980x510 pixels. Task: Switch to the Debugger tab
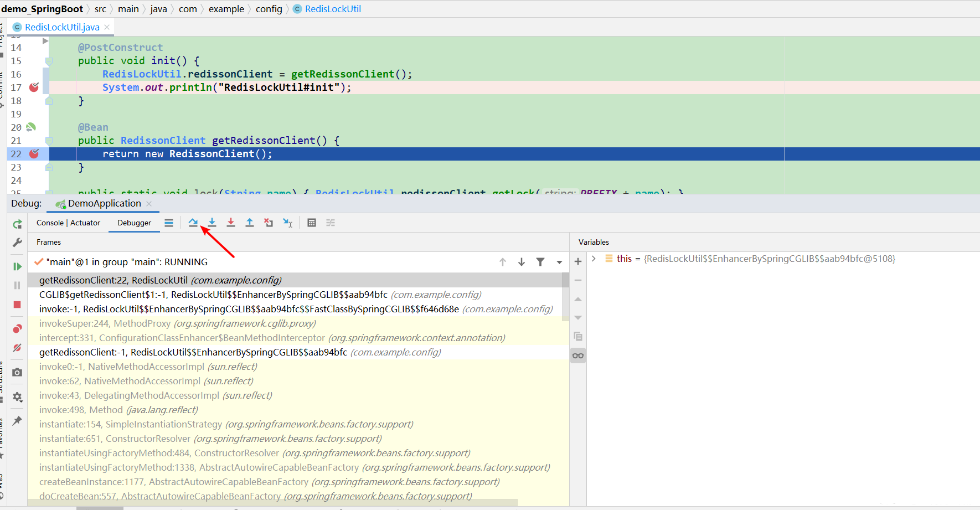(134, 223)
